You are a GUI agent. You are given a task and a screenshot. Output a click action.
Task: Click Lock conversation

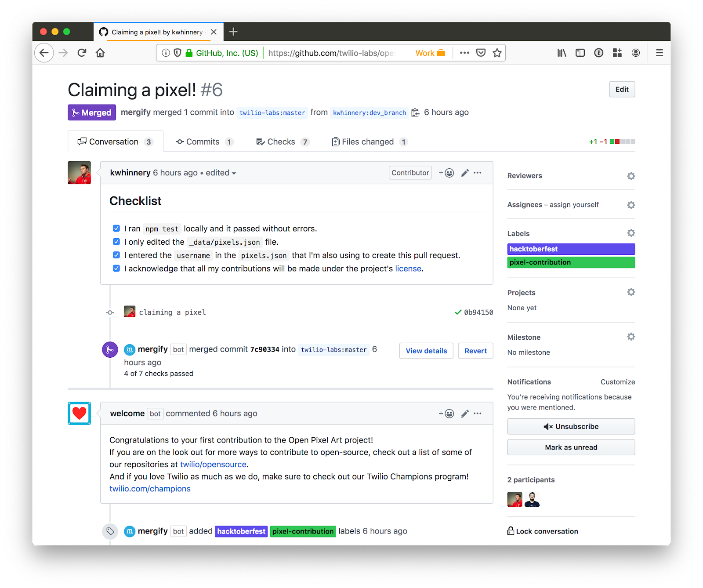(x=543, y=531)
